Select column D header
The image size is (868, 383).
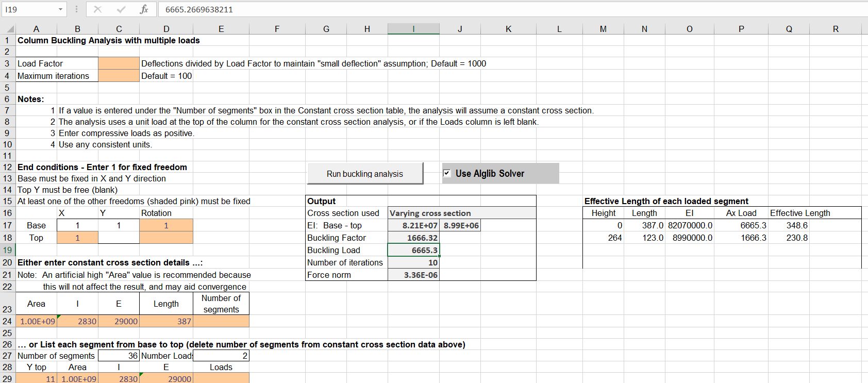[x=166, y=29]
